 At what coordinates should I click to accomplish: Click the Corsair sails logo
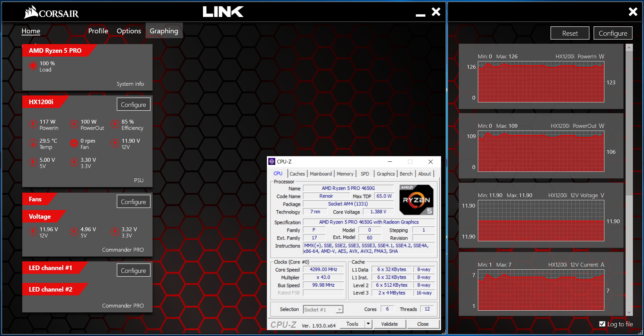[x=31, y=12]
